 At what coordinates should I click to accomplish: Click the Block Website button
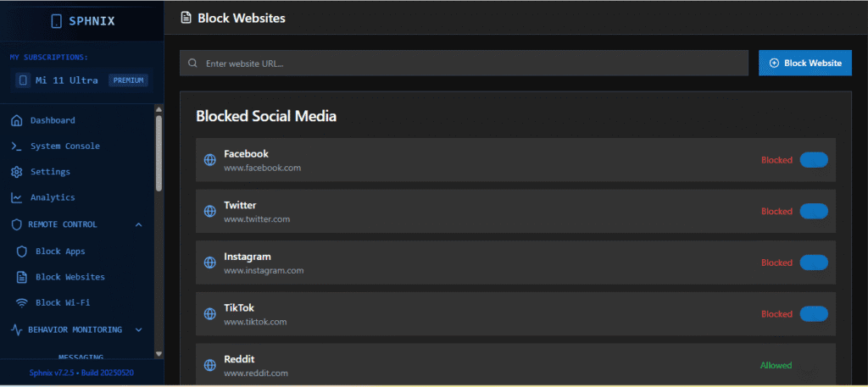805,63
